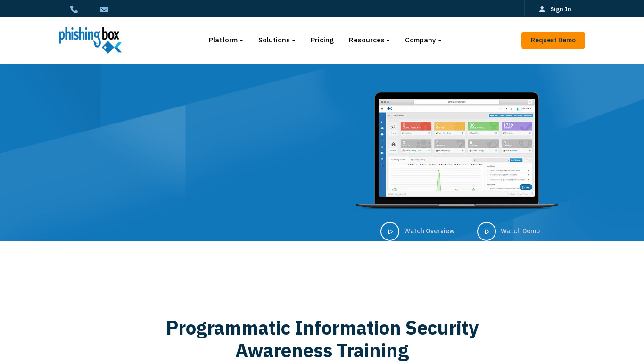Expand the Resources menu
The width and height of the screenshot is (644, 362).
(x=369, y=40)
